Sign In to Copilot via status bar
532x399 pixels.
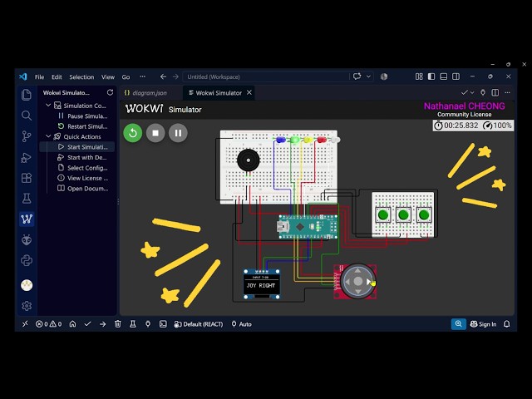(483, 324)
